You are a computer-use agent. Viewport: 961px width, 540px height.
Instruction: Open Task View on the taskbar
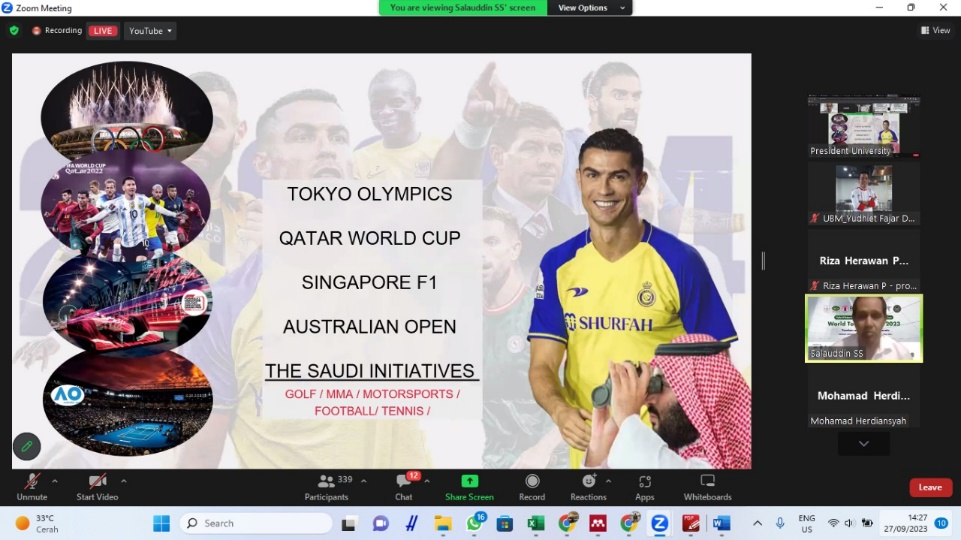[349, 523]
